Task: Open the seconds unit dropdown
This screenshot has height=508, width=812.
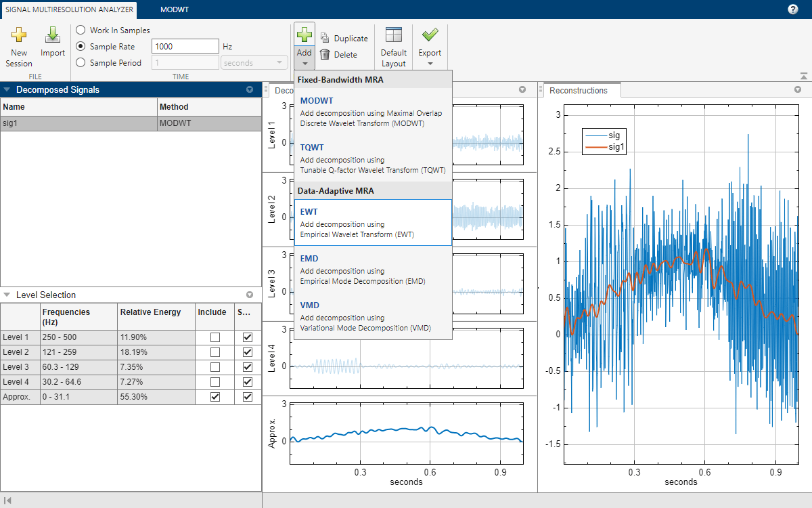Action: (254, 63)
